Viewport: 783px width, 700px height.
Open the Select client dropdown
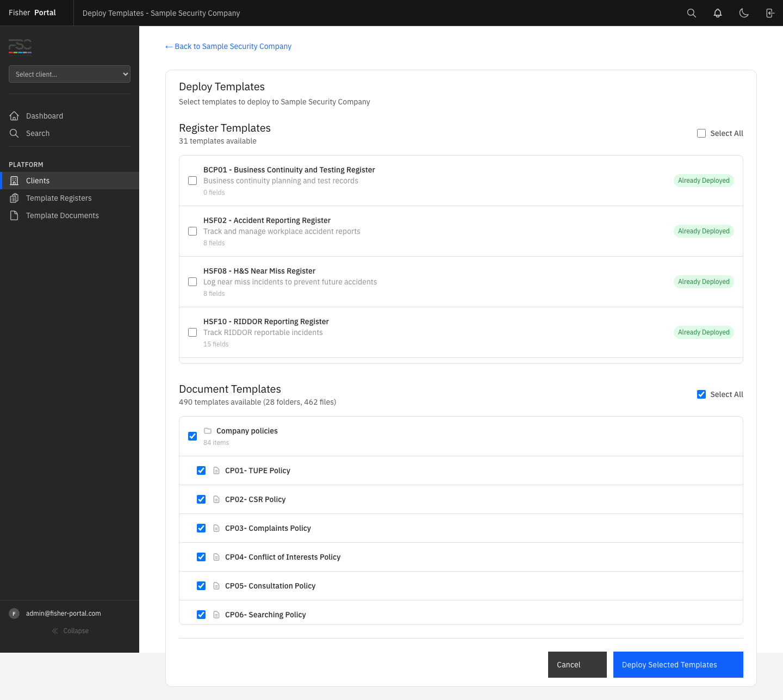[x=69, y=74]
